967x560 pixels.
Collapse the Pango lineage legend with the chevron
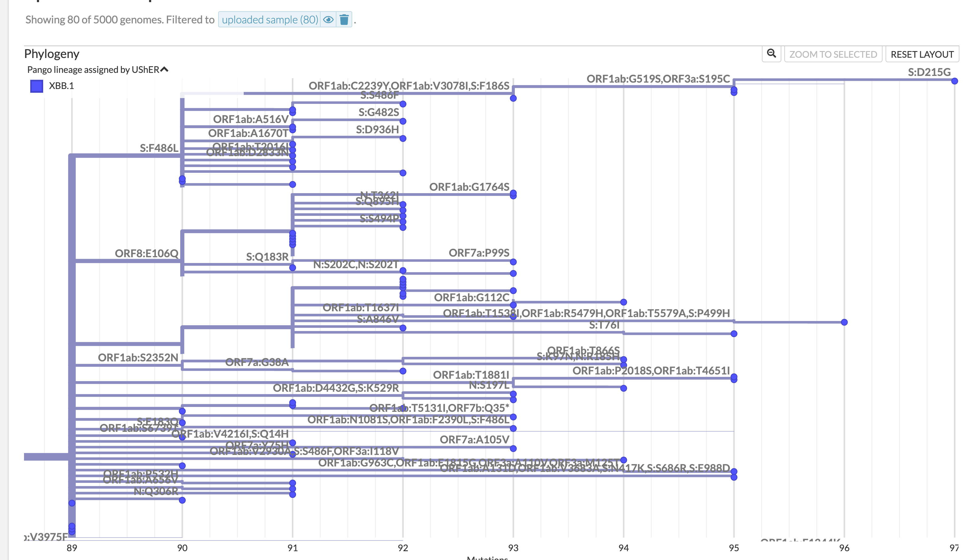[164, 69]
